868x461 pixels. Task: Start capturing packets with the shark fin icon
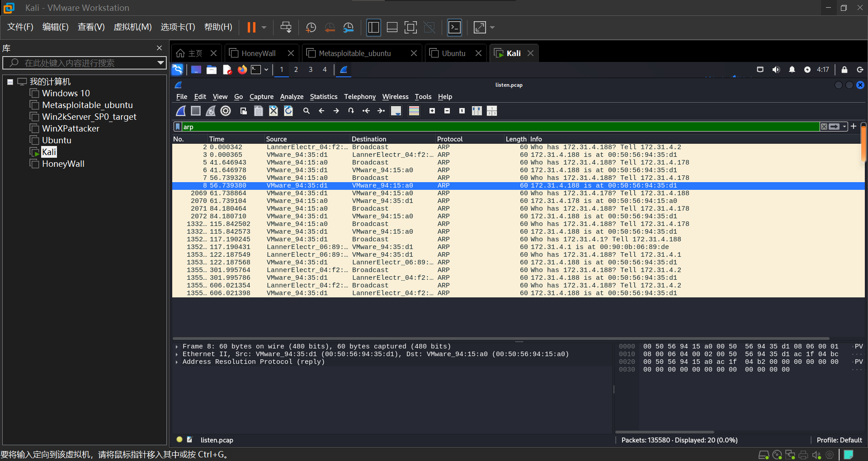[x=181, y=111]
